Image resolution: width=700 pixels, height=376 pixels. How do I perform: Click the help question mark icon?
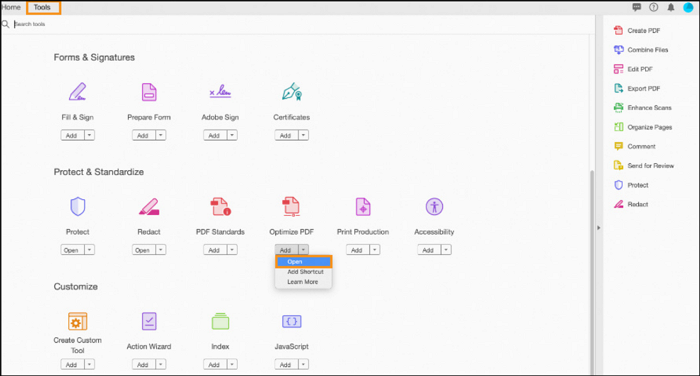pos(654,7)
